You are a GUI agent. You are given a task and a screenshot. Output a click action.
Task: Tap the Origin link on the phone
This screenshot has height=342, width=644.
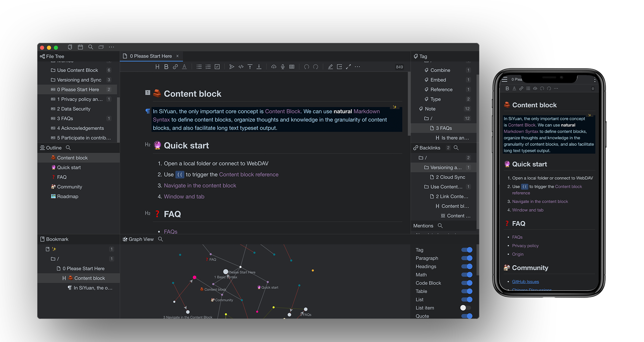pos(518,254)
